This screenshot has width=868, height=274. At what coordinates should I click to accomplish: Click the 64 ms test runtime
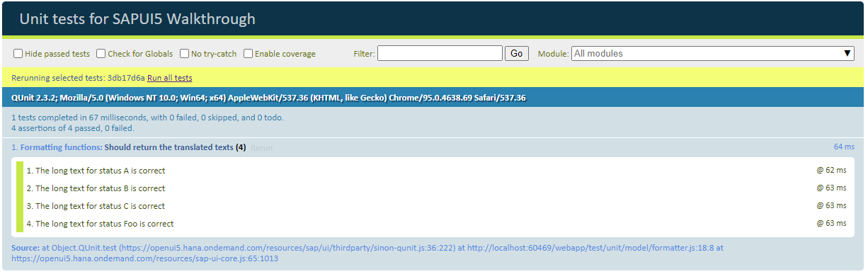[x=844, y=147]
